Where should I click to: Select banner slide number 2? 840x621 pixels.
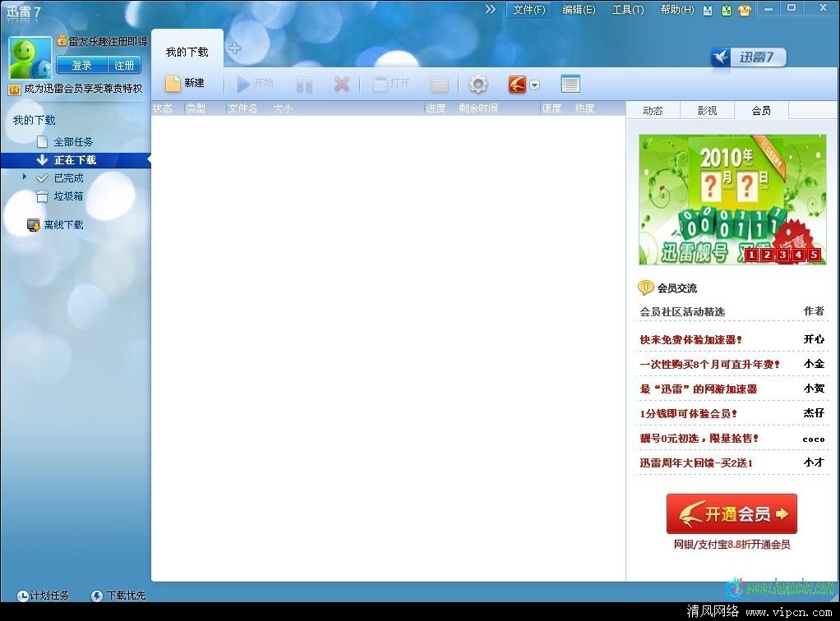point(767,255)
